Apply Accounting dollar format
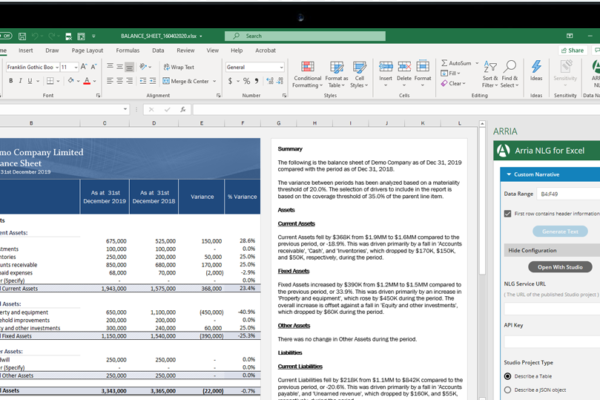This screenshot has height=400, width=600. [x=230, y=81]
